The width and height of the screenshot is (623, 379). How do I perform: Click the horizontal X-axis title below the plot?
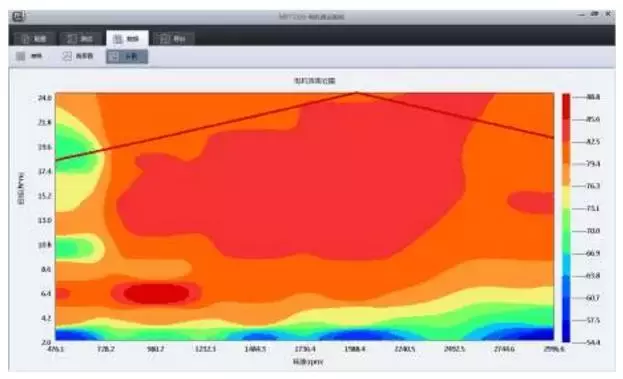coord(308,362)
